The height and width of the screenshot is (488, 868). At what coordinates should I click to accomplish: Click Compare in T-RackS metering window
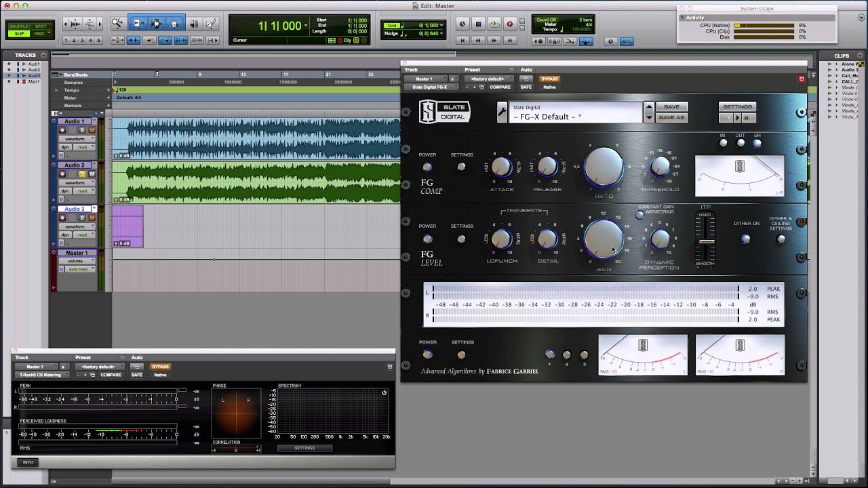[111, 375]
